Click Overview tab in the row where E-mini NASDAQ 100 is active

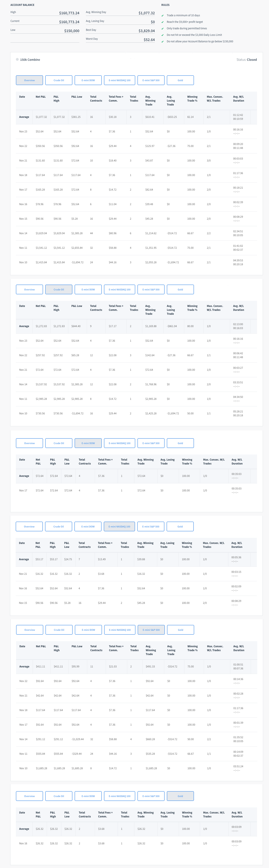[x=29, y=526]
